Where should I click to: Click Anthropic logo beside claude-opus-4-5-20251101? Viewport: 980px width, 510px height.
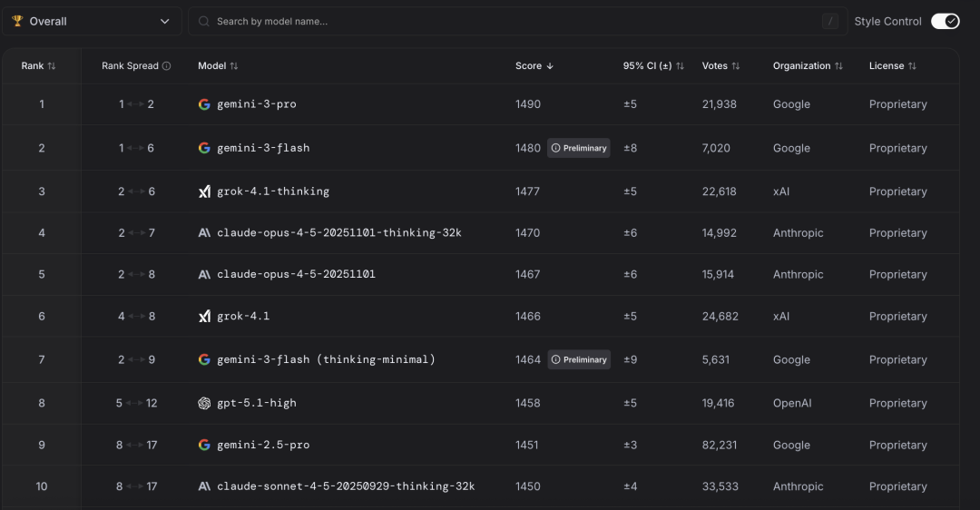point(204,274)
